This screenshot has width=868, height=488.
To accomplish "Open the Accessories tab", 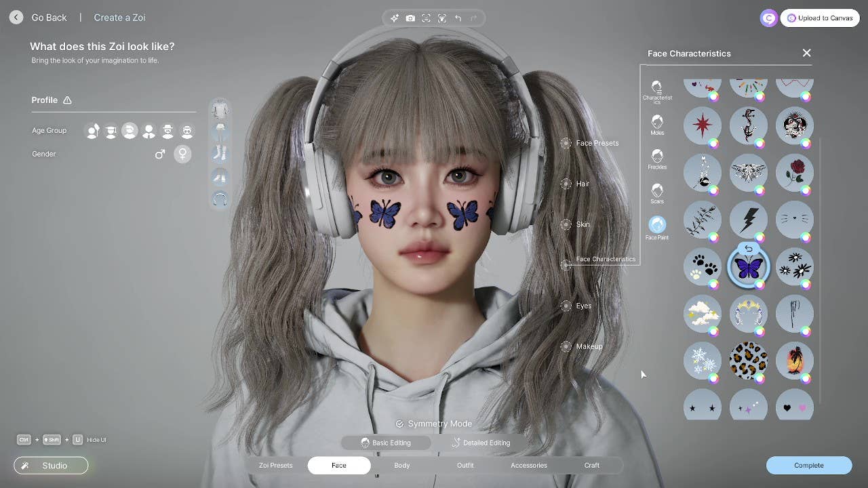I will click(x=529, y=466).
